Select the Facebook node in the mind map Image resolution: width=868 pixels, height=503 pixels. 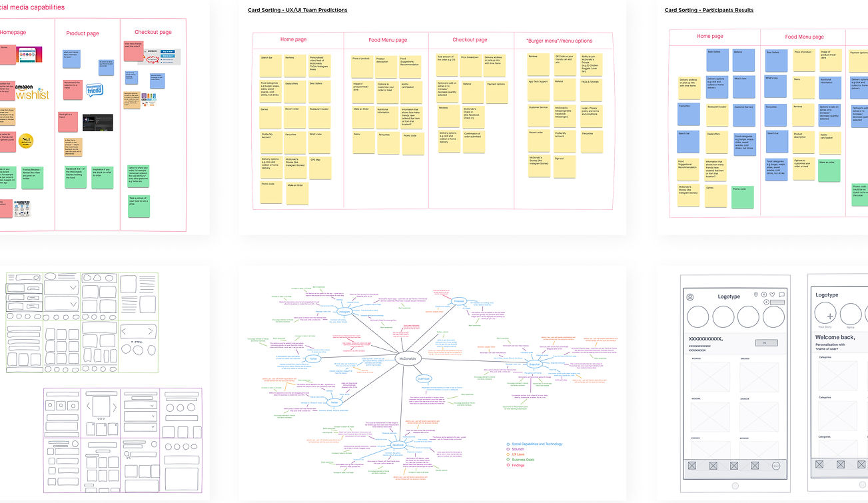398,444
